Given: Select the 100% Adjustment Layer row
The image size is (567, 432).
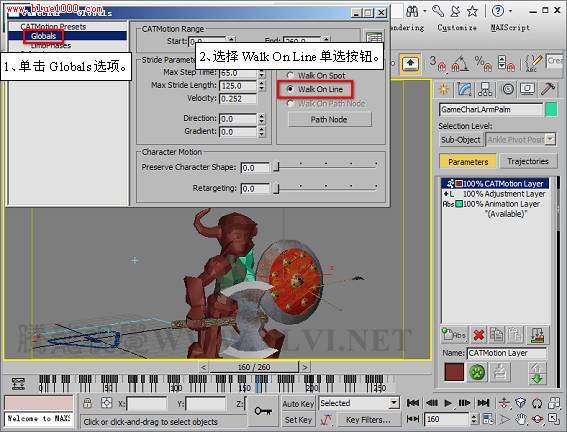Looking at the screenshot, I should 495,194.
